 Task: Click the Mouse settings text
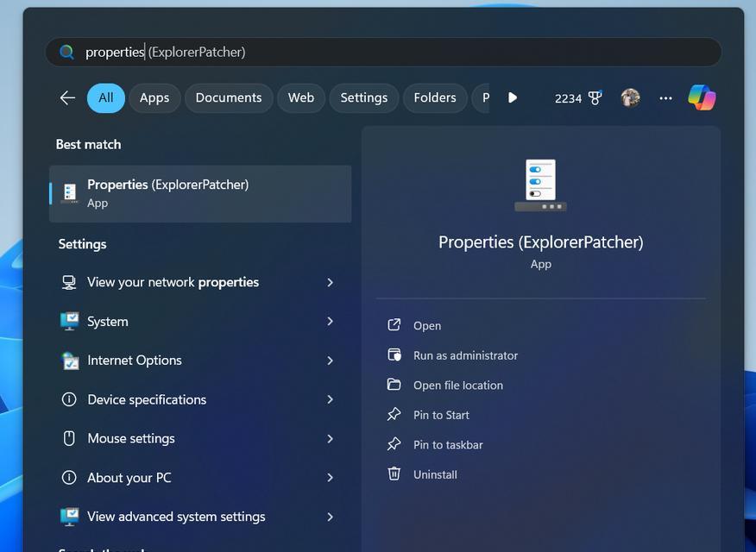point(131,439)
